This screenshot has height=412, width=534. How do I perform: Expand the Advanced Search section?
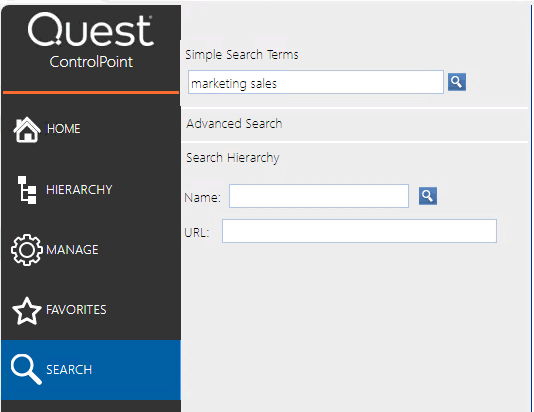point(234,124)
